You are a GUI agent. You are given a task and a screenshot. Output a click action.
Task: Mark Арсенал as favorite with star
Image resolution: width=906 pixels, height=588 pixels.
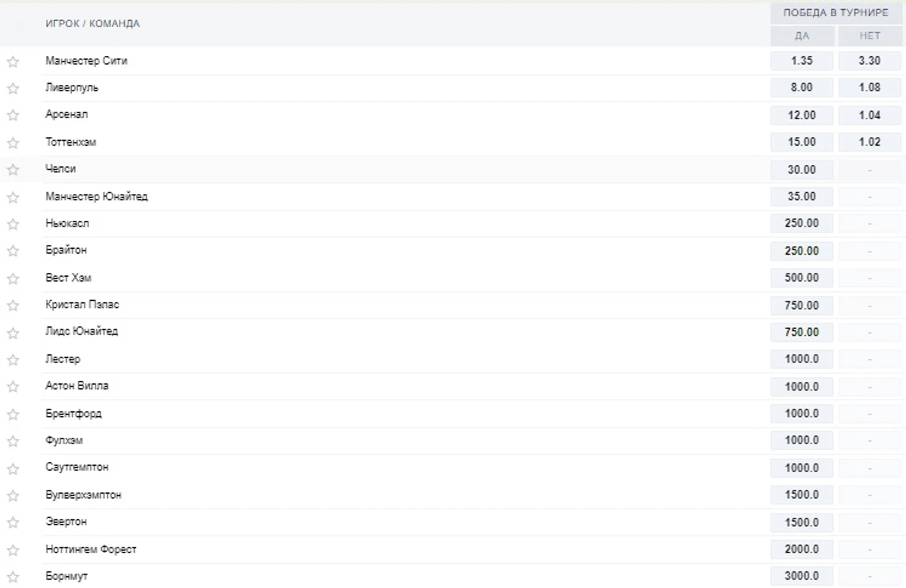click(x=13, y=115)
